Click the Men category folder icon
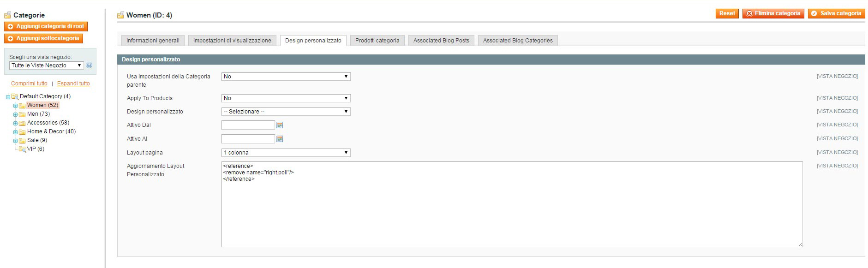The height and width of the screenshot is (268, 868). coord(22,114)
